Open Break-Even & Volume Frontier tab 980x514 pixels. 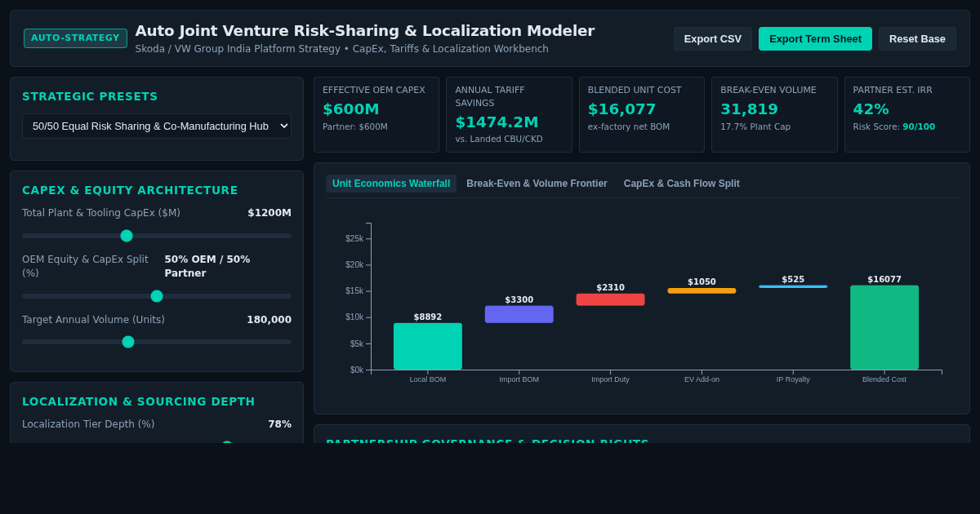537,184
